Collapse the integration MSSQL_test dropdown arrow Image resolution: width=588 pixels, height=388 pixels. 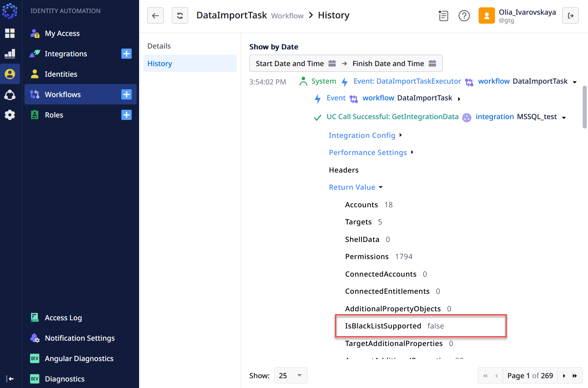click(564, 118)
